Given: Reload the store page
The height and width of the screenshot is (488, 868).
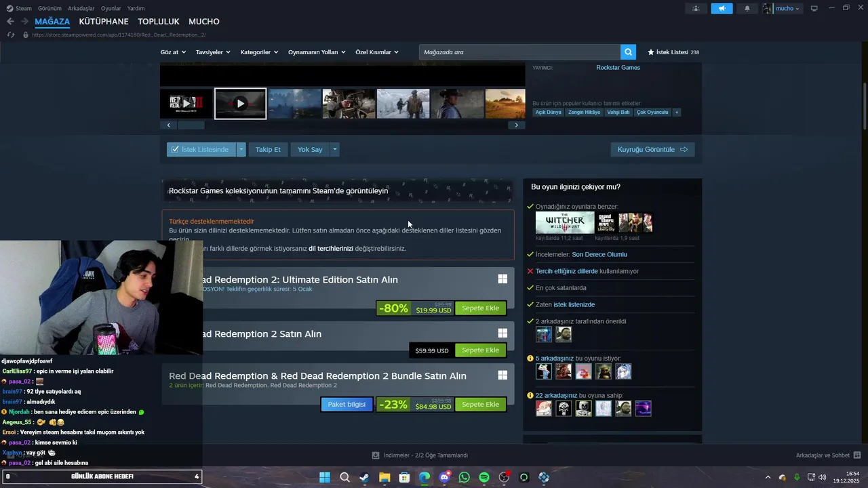Looking at the screenshot, I should 11,35.
